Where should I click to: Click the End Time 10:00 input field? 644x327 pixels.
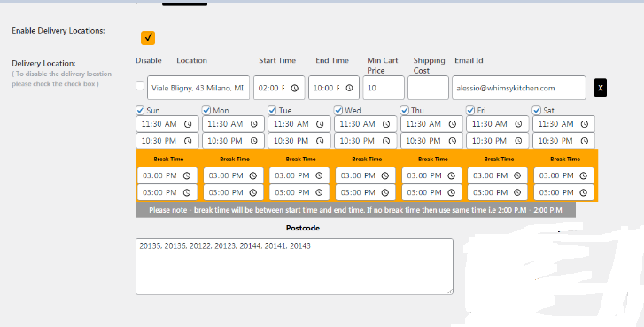coord(334,88)
